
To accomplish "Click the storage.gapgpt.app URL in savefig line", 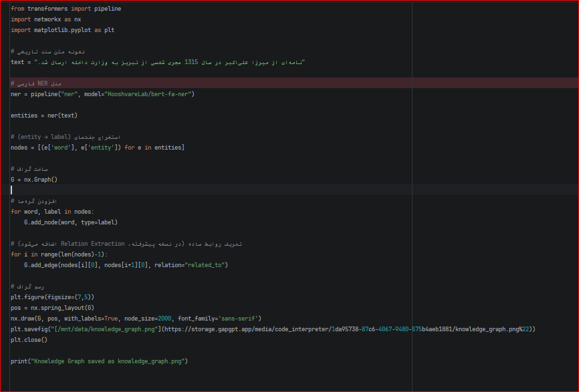I will coord(347,329).
